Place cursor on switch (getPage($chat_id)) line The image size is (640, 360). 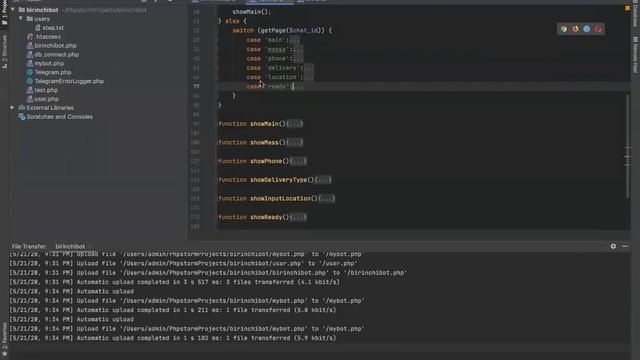[282, 30]
